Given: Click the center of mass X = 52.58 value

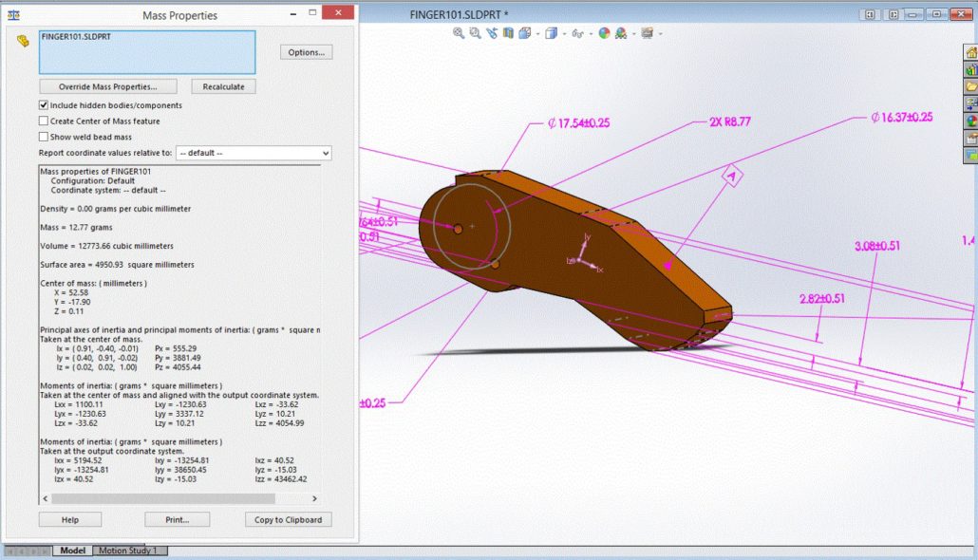Looking at the screenshot, I should (71, 292).
